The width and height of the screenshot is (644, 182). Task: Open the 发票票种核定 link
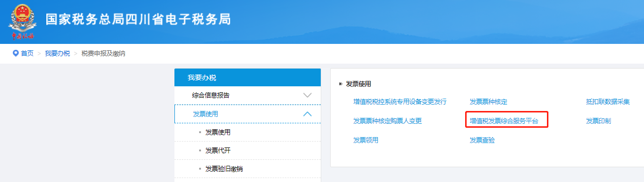[x=488, y=102]
